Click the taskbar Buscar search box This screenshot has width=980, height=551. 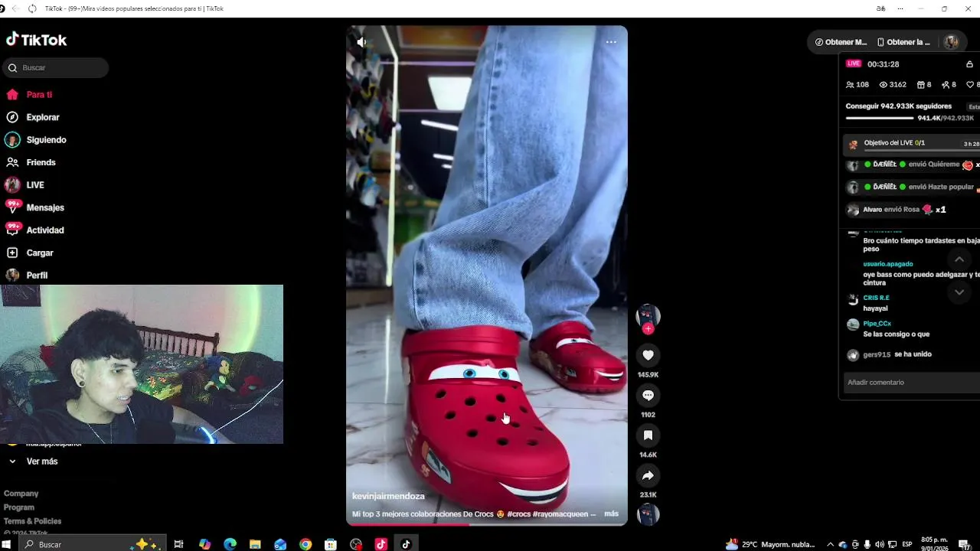pos(92,544)
